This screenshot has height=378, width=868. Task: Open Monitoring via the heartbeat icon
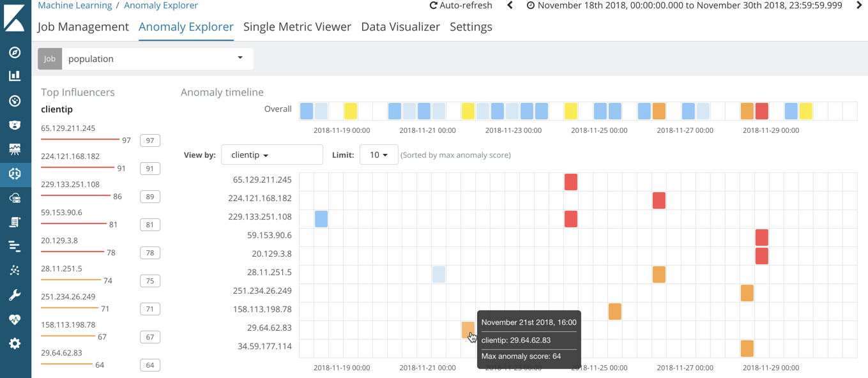(x=15, y=319)
